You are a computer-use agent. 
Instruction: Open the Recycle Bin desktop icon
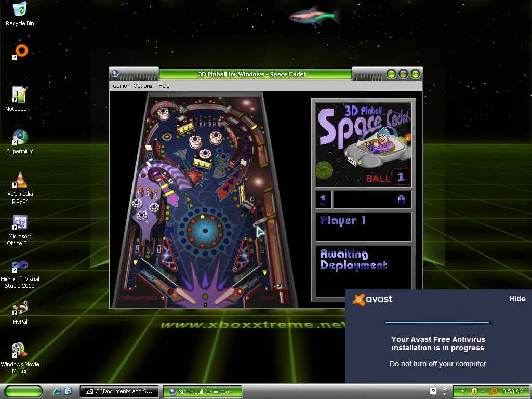(20, 14)
